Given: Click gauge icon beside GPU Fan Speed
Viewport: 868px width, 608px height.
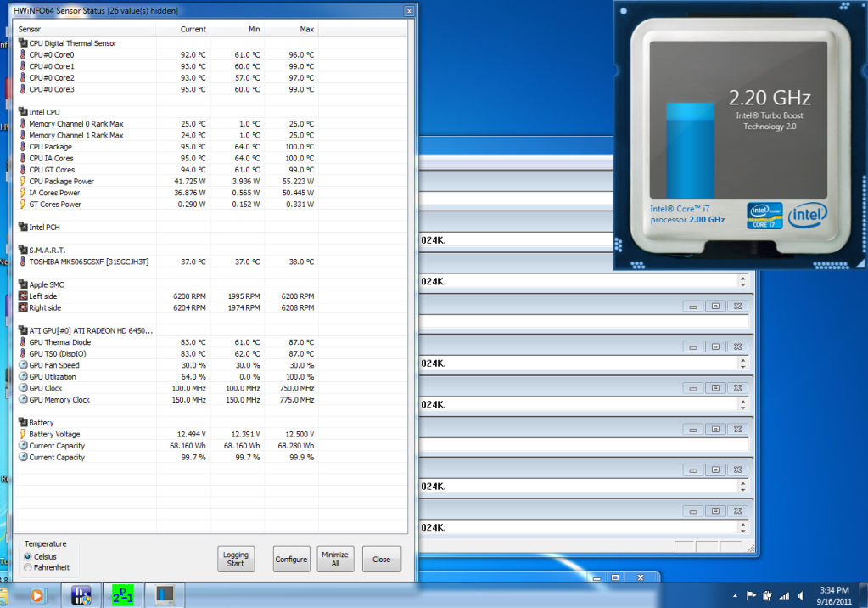Looking at the screenshot, I should 23,364.
